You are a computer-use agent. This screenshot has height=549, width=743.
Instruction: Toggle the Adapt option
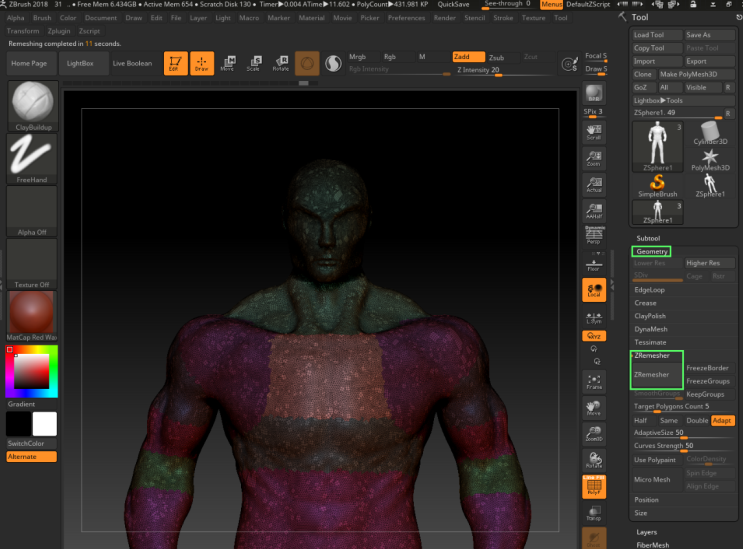click(722, 421)
